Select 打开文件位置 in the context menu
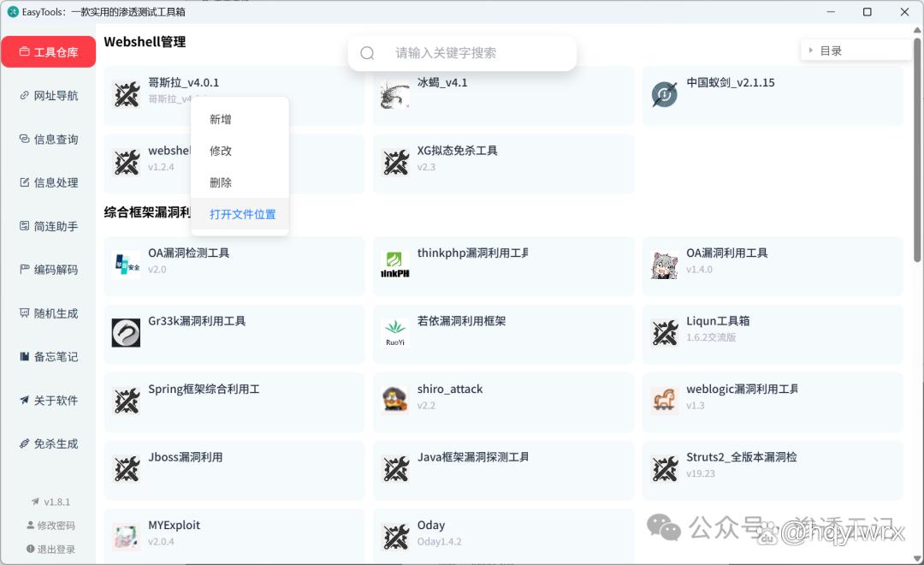 pos(240,214)
